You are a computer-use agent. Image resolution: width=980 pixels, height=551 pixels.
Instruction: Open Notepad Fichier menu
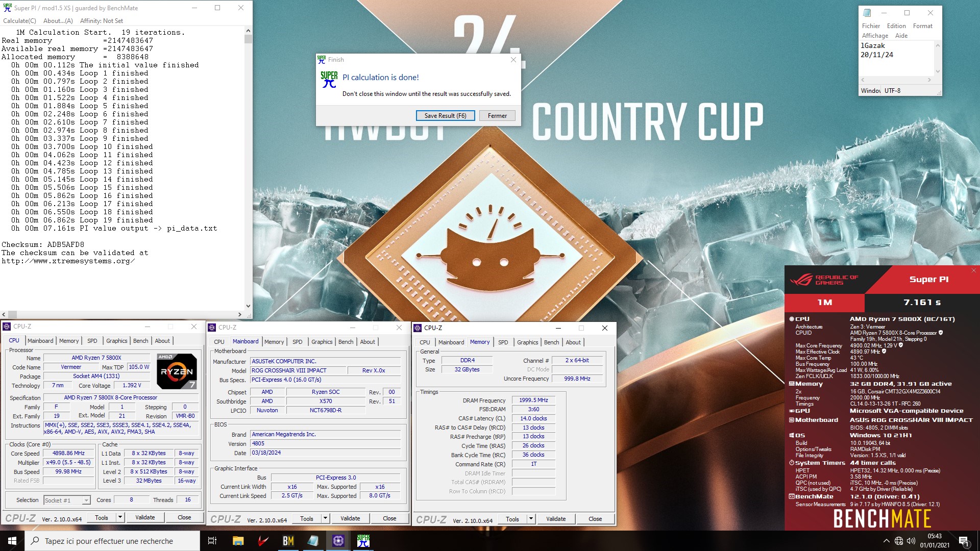871,26
